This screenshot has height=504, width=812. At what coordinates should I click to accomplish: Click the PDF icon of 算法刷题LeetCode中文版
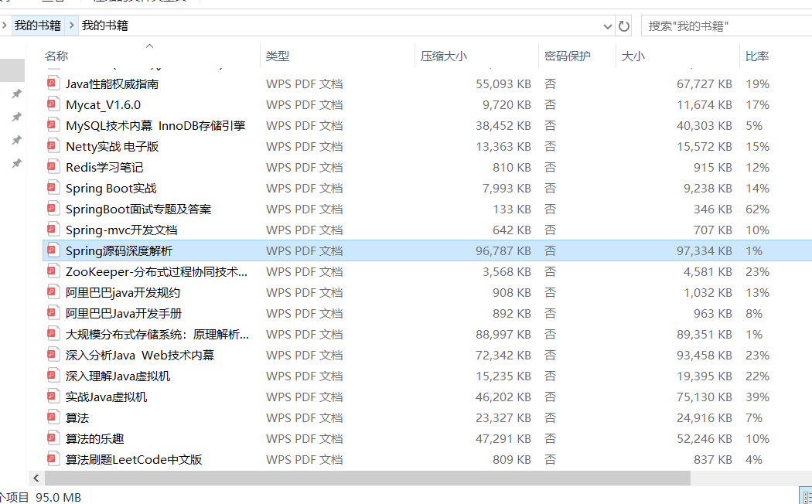tap(53, 459)
